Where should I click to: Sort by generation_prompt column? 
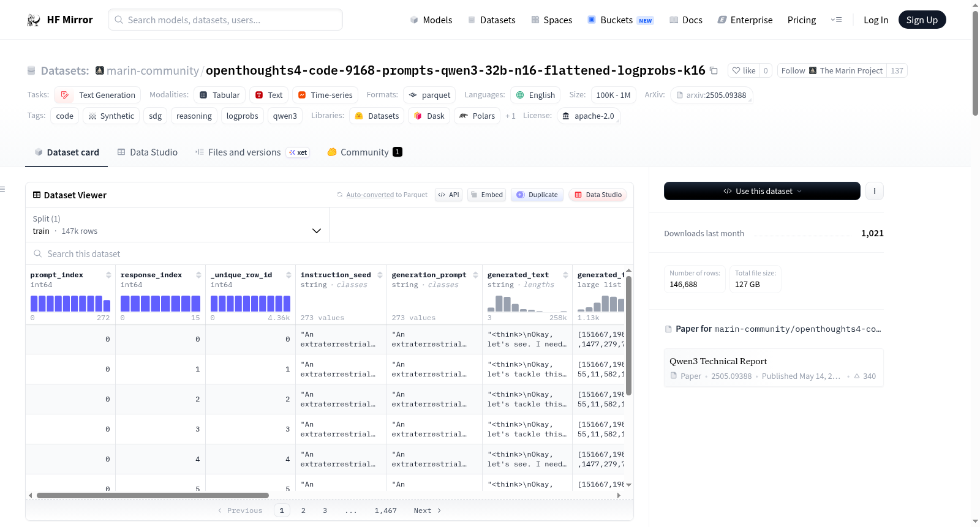475,275
